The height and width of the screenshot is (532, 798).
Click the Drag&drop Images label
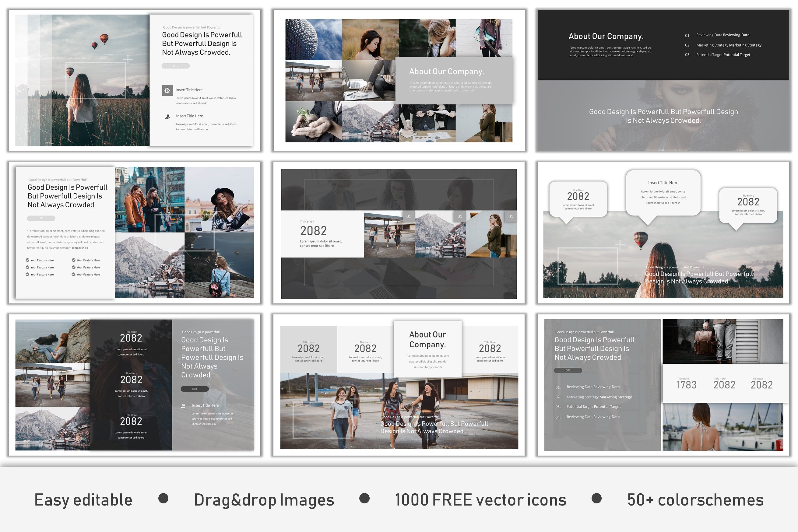point(264,500)
